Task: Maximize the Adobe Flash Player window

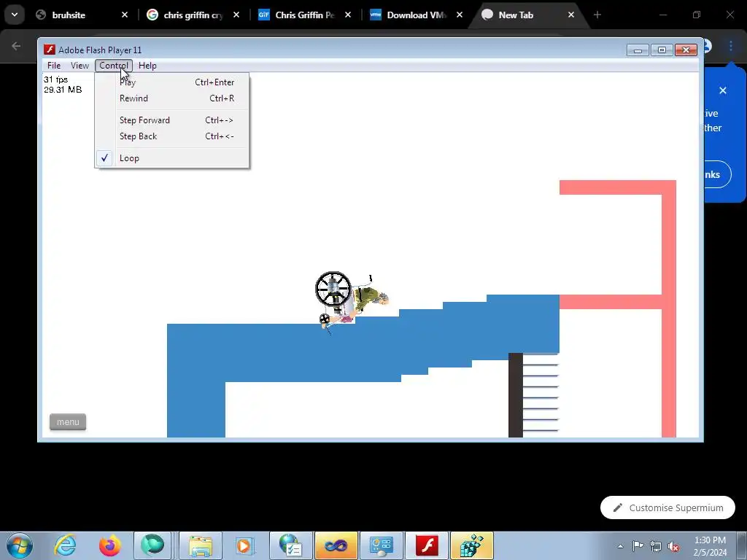Action: tap(662, 50)
